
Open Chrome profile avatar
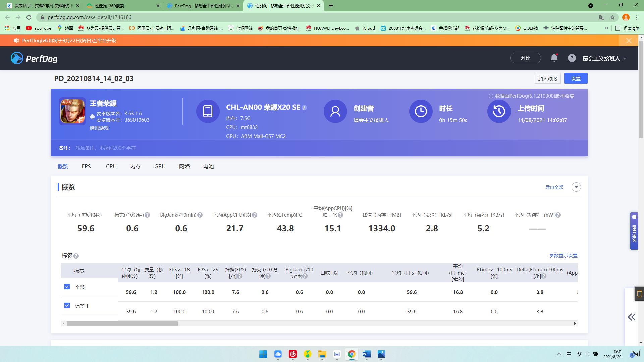[x=626, y=17]
